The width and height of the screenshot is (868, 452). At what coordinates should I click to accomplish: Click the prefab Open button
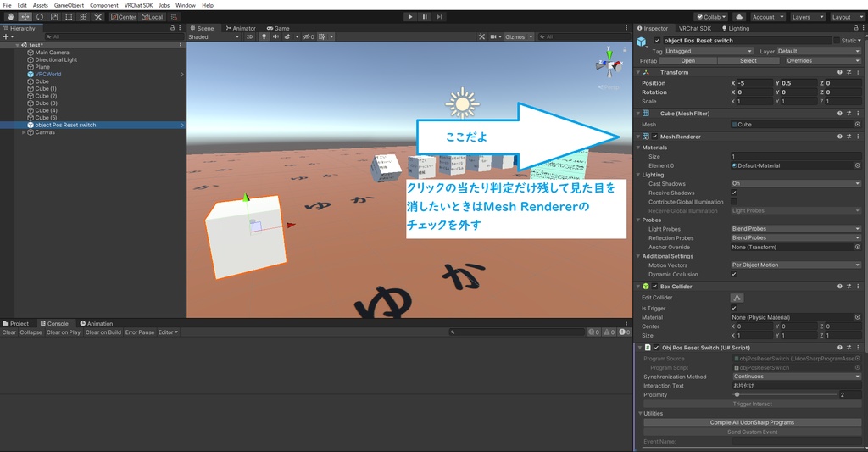[x=688, y=60]
